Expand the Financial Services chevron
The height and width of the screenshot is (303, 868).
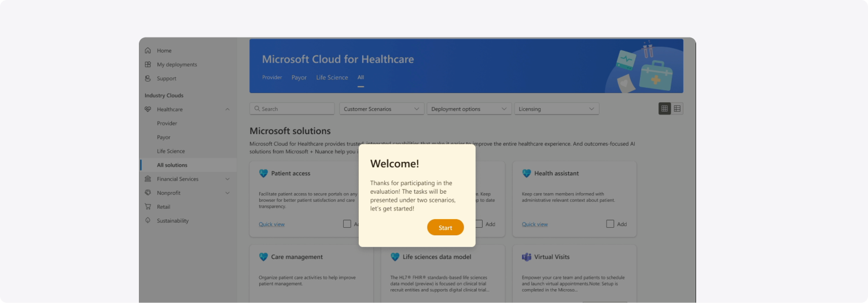[x=227, y=179]
